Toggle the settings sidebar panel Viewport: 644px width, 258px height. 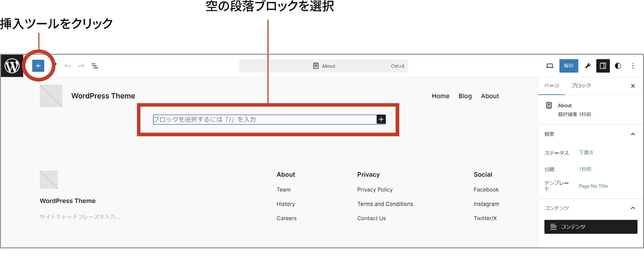coord(603,66)
